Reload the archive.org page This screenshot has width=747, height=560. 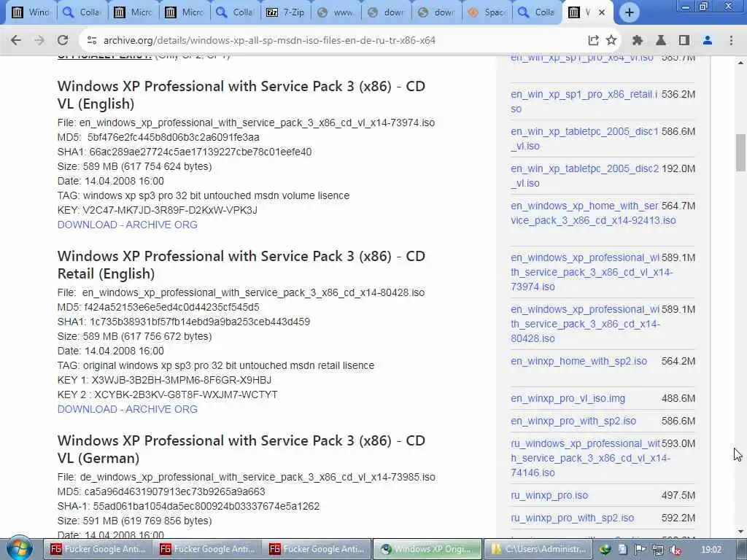pyautogui.click(x=63, y=41)
